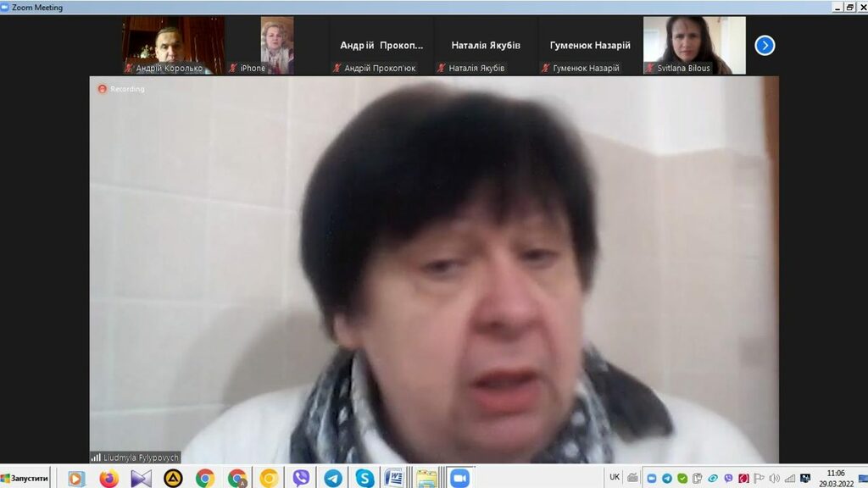Open Telegram from the taskbar
The image size is (868, 488).
tap(333, 478)
